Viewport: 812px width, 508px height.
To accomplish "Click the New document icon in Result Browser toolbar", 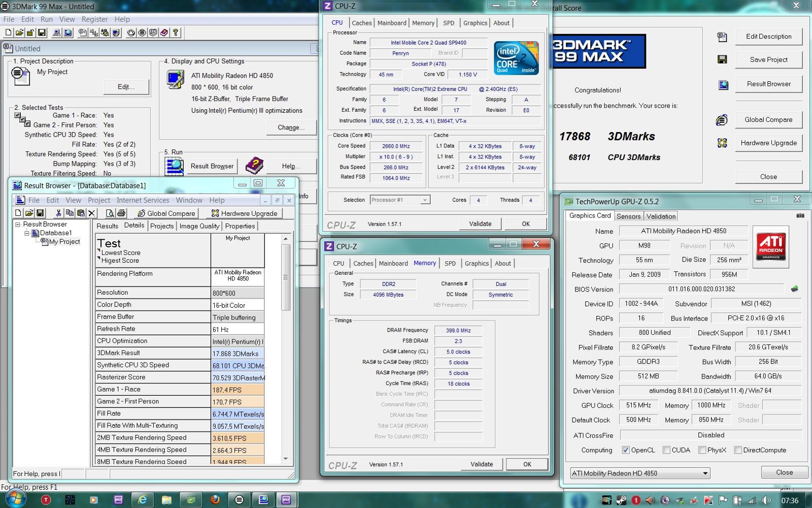I will pyautogui.click(x=18, y=213).
